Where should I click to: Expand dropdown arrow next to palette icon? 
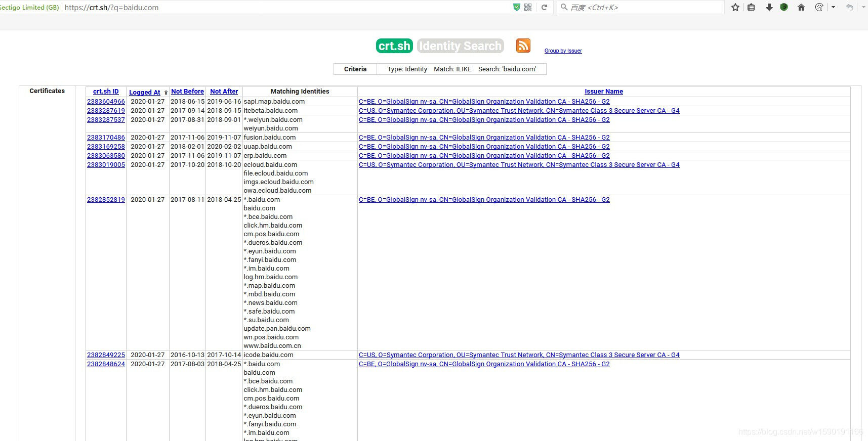click(x=833, y=7)
